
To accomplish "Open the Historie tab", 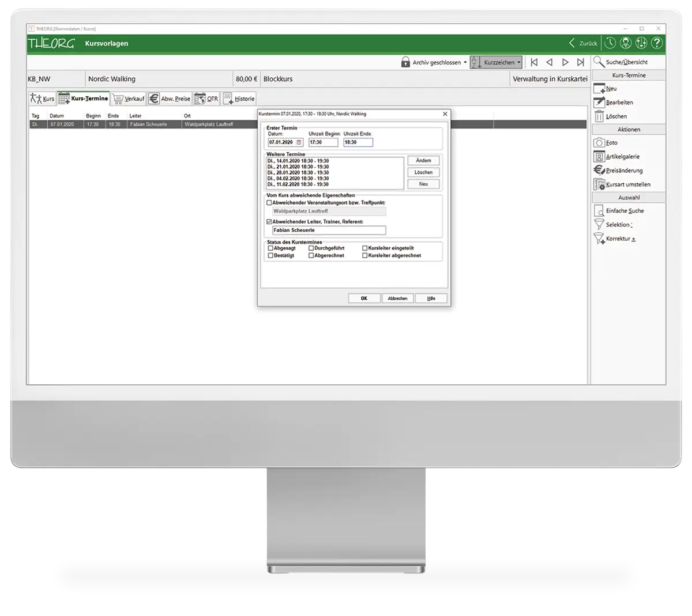I will coord(239,99).
